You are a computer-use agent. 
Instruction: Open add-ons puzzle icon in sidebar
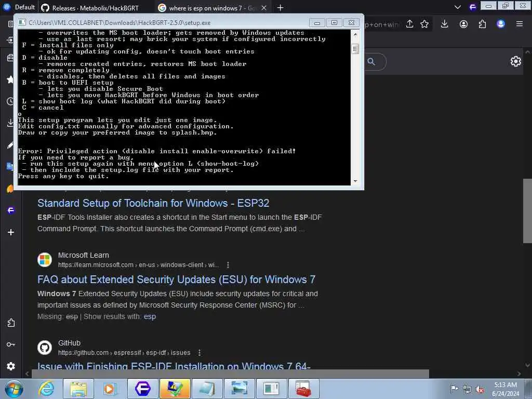(x=11, y=323)
